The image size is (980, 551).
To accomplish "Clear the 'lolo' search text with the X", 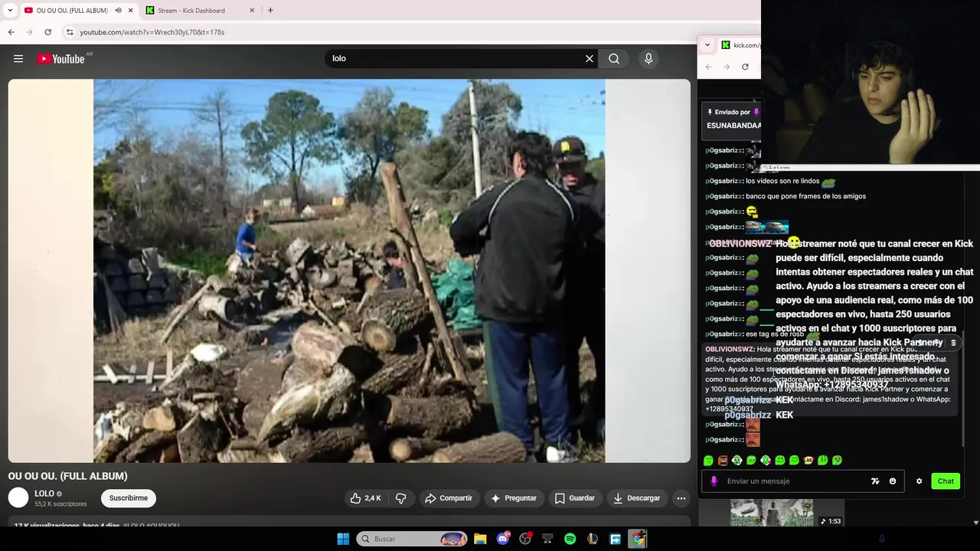I will 590,59.
